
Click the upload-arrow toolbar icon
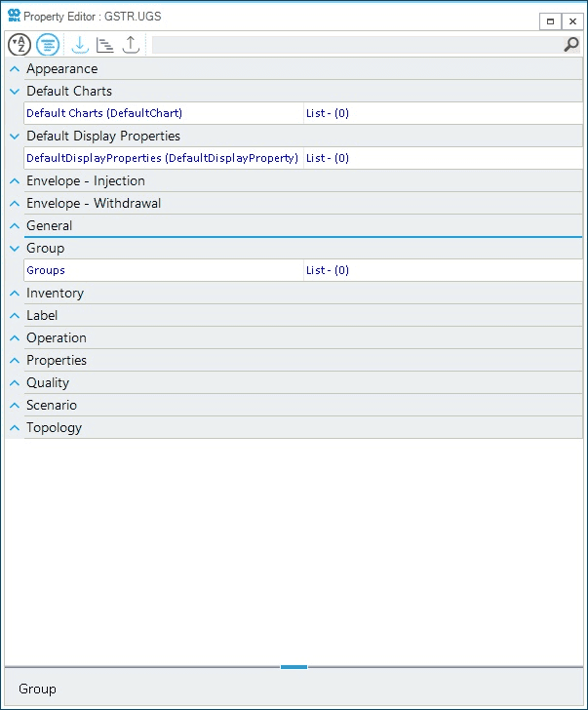pos(131,45)
